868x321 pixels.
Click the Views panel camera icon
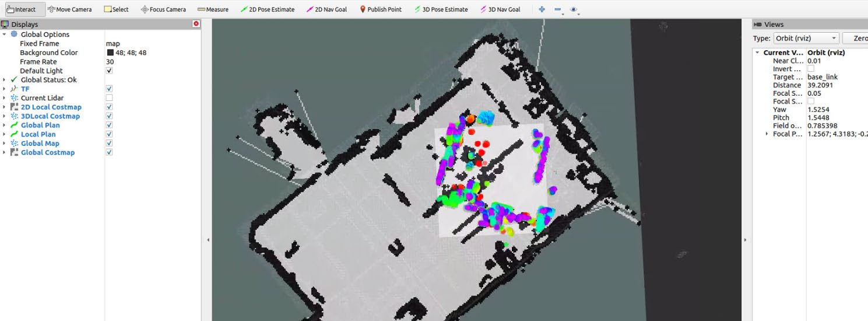[x=758, y=25]
